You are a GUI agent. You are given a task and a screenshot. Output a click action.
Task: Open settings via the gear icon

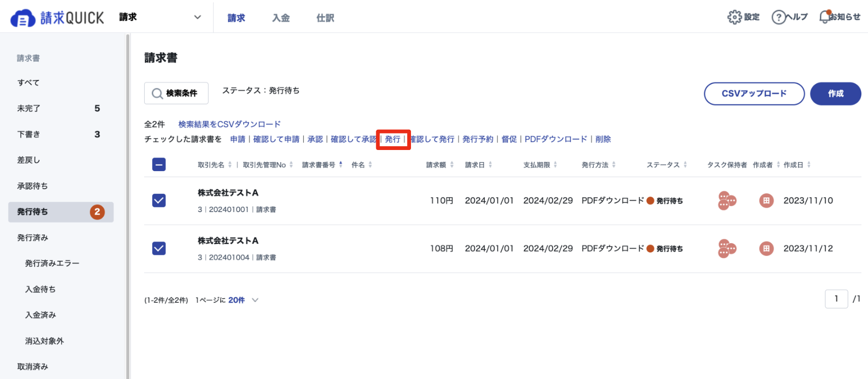[x=734, y=17]
